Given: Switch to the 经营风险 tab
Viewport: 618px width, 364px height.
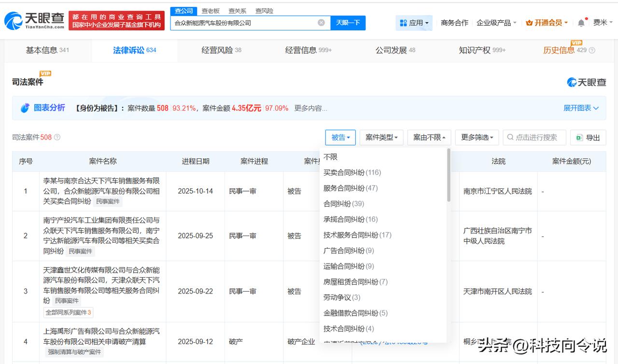Looking at the screenshot, I should (x=221, y=50).
